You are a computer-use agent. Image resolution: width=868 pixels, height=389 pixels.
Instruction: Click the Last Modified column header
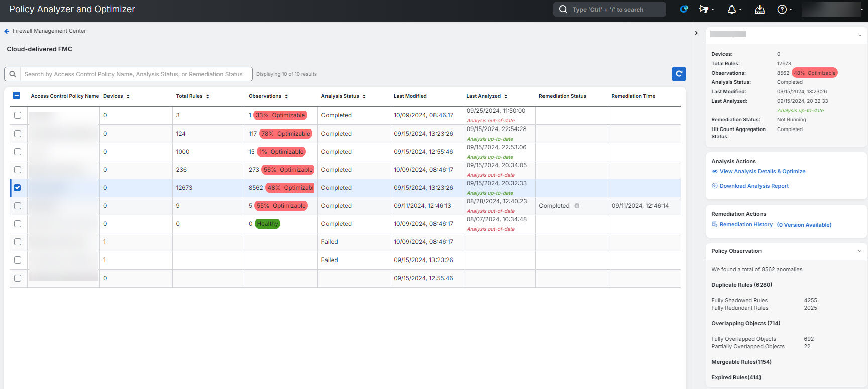pyautogui.click(x=410, y=96)
